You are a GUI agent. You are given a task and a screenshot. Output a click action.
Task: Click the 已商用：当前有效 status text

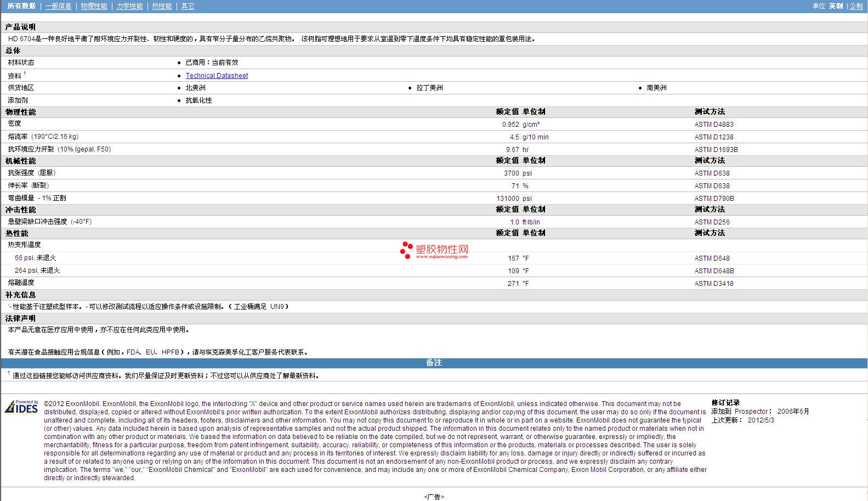click(x=212, y=63)
